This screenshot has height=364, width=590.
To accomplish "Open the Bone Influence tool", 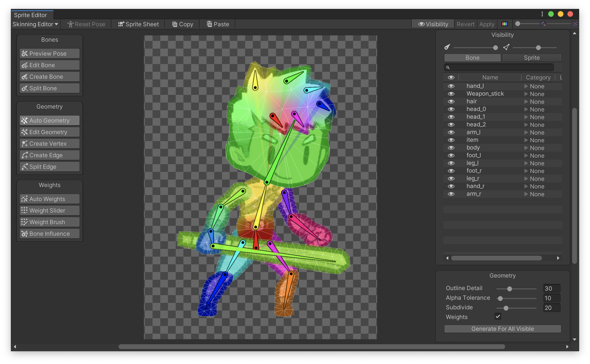I will (49, 234).
